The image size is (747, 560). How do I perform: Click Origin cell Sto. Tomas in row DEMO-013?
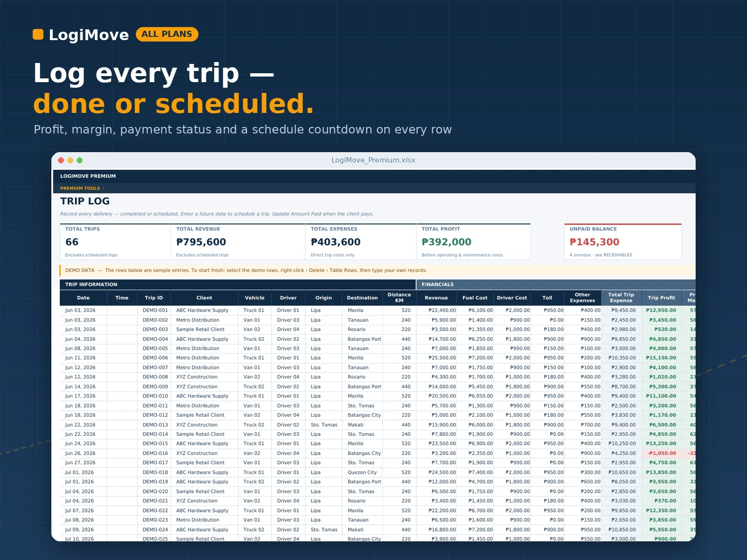tap(324, 425)
